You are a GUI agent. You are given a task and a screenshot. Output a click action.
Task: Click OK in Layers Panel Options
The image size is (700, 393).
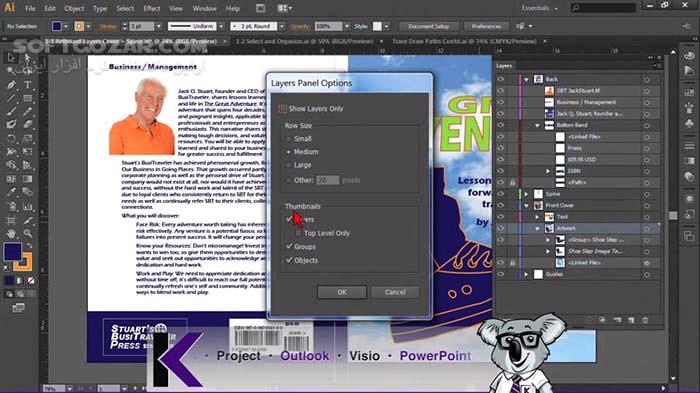pyautogui.click(x=342, y=292)
